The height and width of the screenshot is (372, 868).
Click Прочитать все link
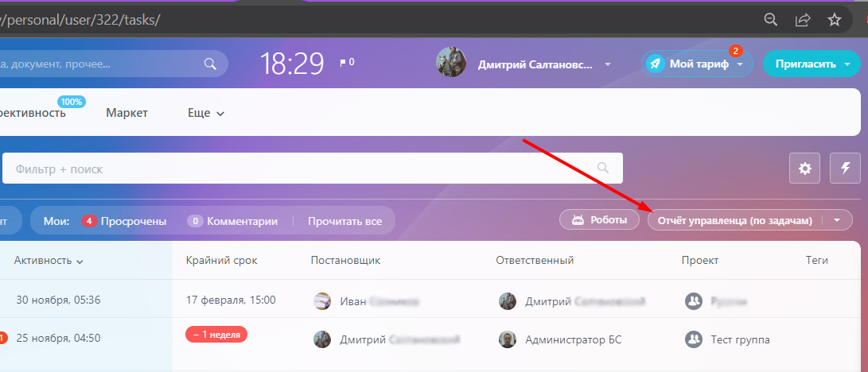click(344, 221)
